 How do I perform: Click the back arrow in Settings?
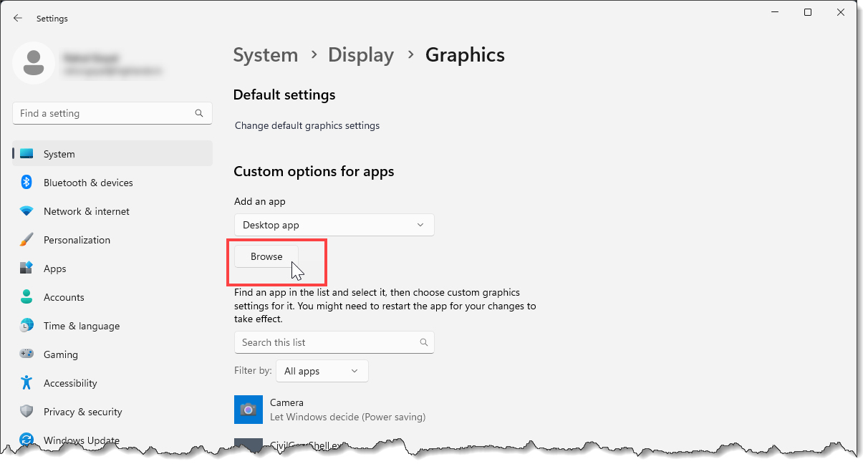pyautogui.click(x=17, y=18)
